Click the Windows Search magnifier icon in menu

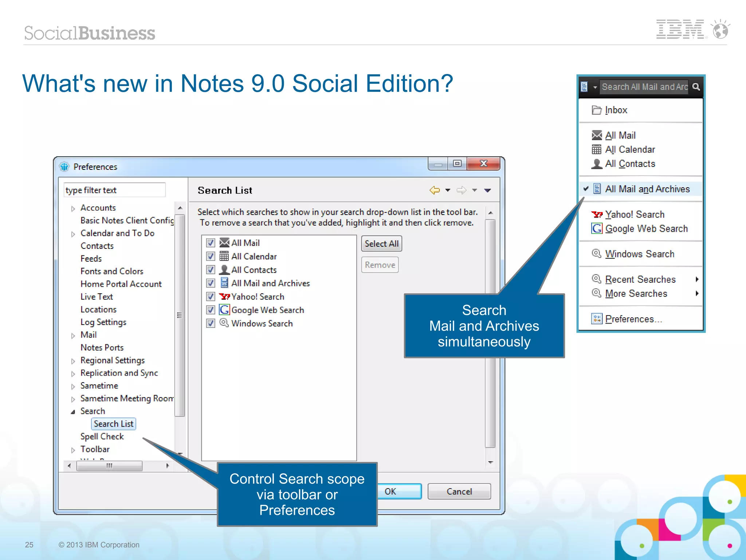(x=597, y=253)
